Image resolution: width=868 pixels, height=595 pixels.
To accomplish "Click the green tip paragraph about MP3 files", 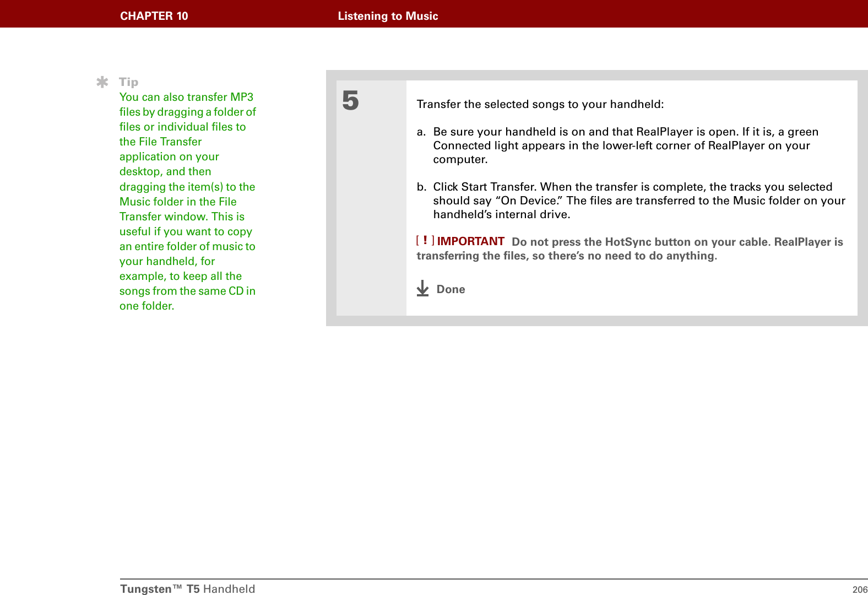I will click(188, 201).
